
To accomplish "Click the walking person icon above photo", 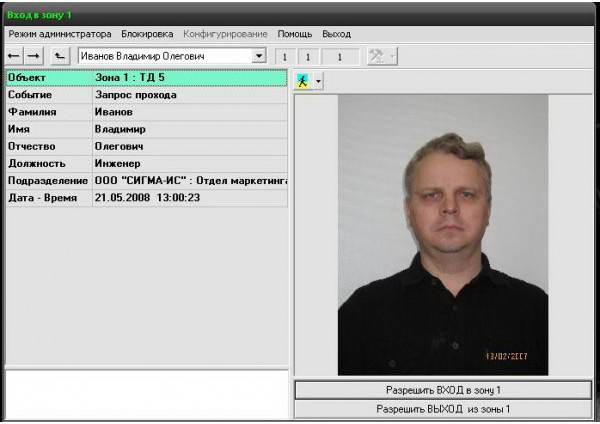I will pyautogui.click(x=303, y=81).
